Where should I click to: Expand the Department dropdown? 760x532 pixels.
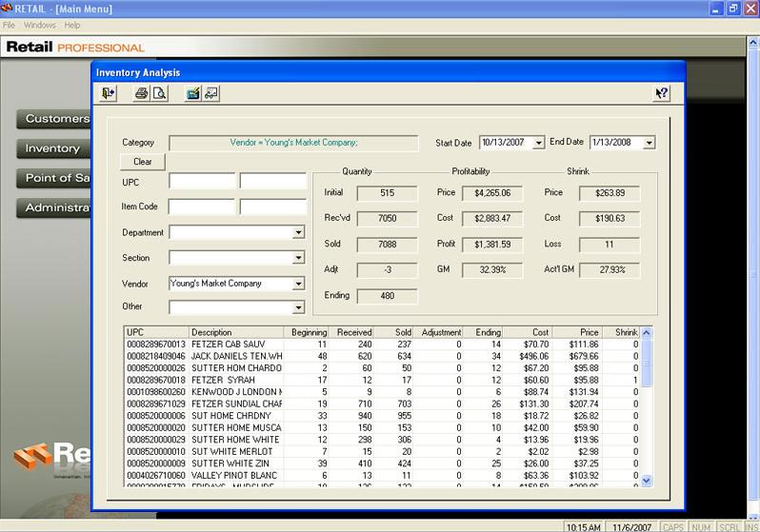click(299, 232)
